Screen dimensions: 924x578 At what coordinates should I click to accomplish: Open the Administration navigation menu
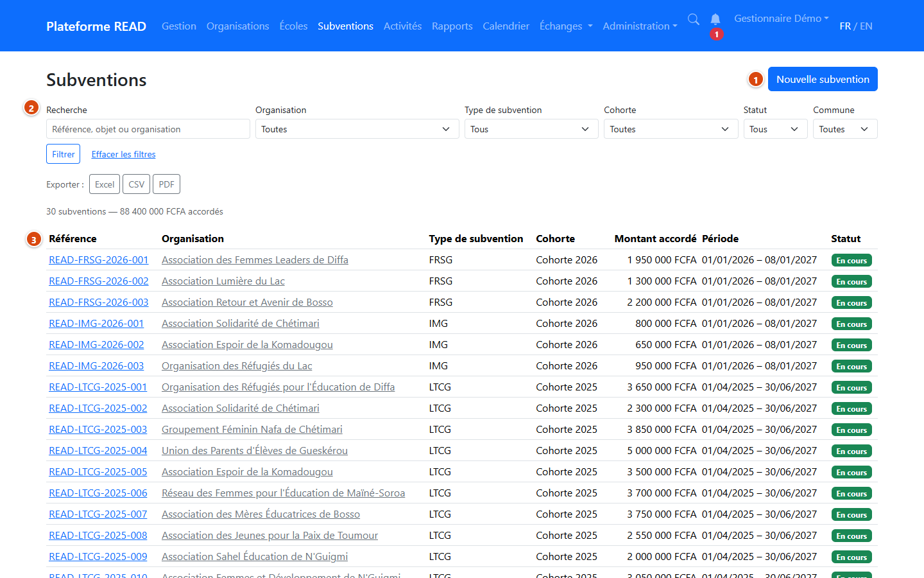pos(640,26)
